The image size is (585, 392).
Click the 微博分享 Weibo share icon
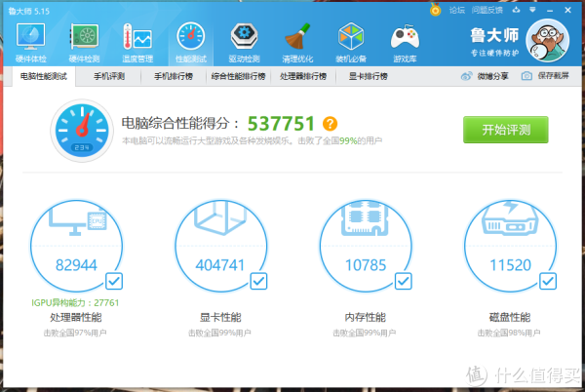click(466, 76)
